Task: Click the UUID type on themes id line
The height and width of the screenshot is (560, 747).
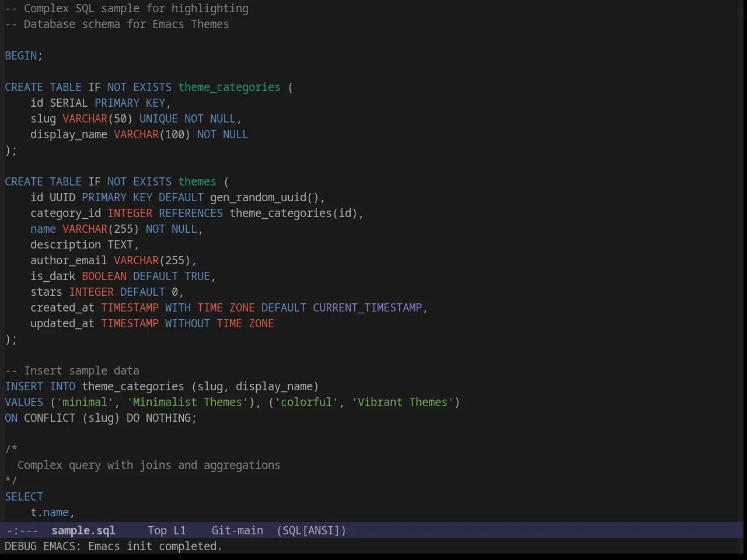Action: click(62, 197)
